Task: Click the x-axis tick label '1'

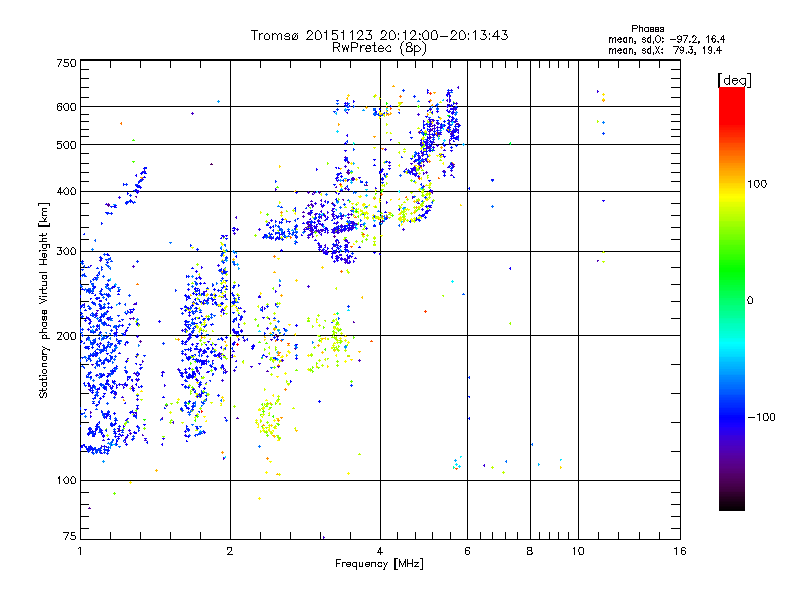Action: [80, 551]
